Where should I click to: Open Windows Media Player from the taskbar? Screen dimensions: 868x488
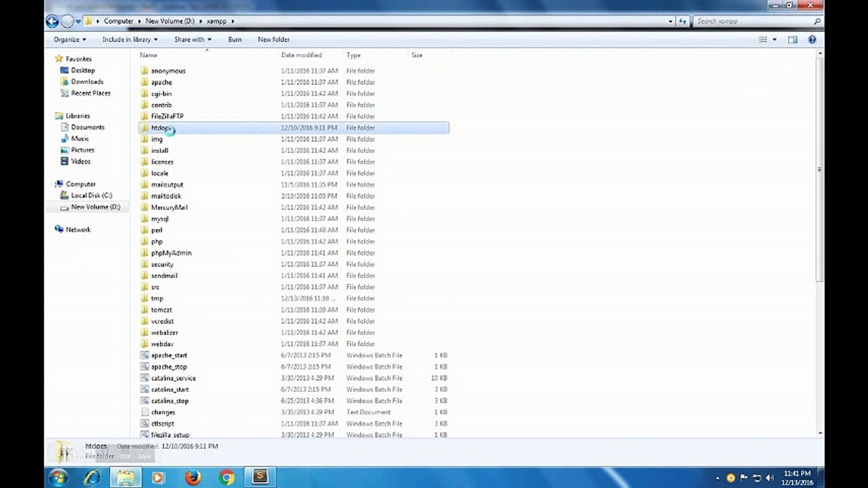pyautogui.click(x=159, y=477)
